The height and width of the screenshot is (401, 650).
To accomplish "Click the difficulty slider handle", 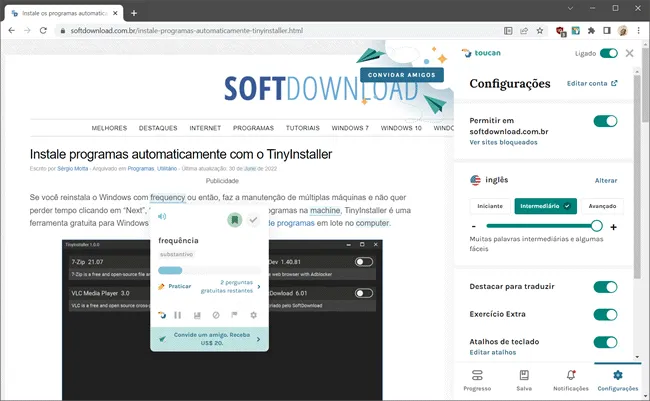I will click(597, 226).
